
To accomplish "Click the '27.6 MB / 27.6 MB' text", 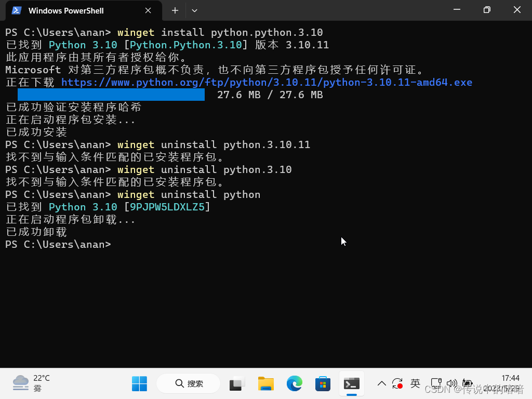I will pos(270,95).
